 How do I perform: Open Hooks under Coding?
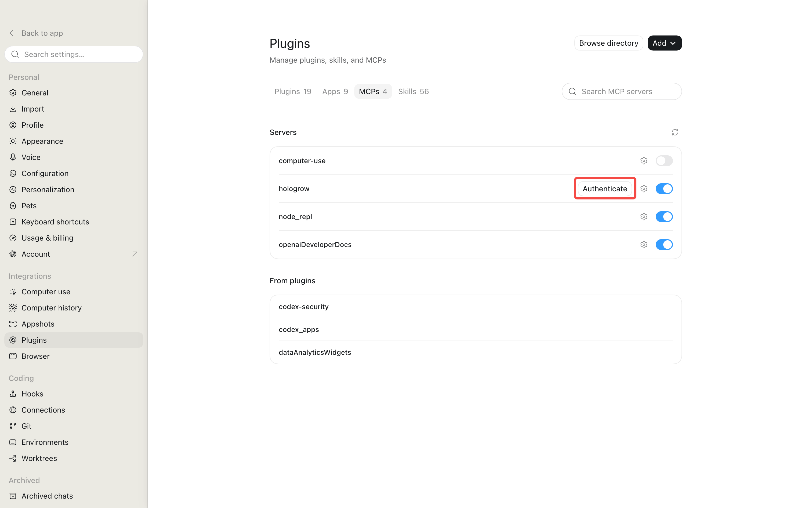[74, 394]
